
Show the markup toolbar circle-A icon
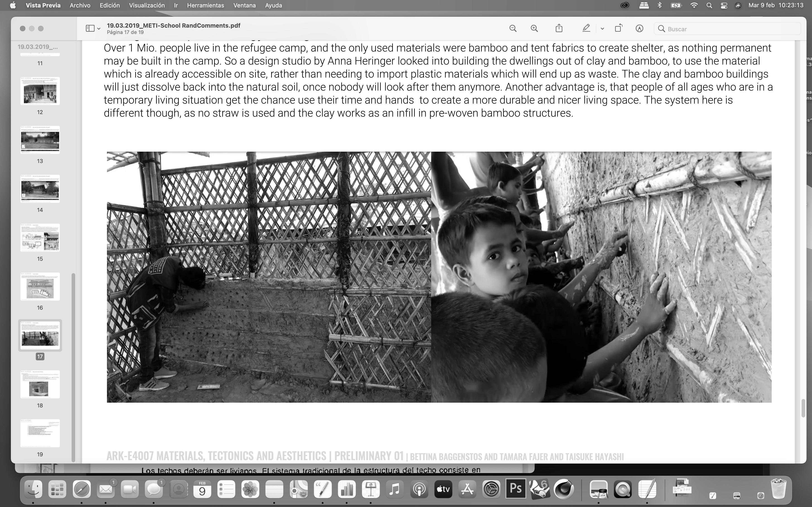pos(640,29)
